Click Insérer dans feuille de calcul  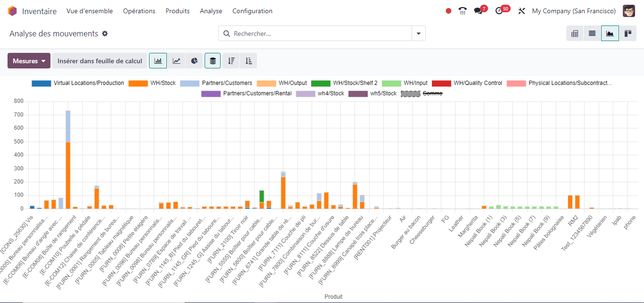click(99, 61)
